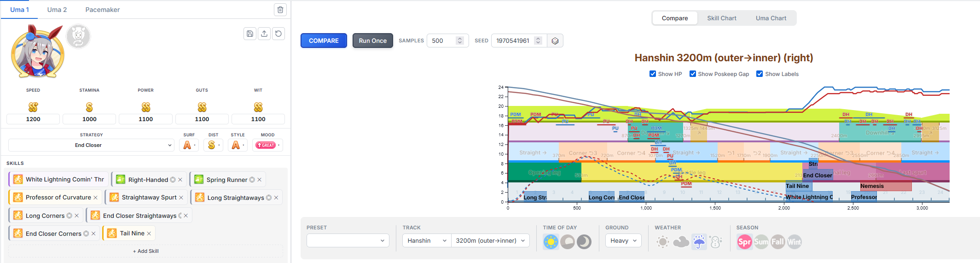This screenshot has width=980, height=263.
Task: Select the night moon icon
Action: click(584, 241)
